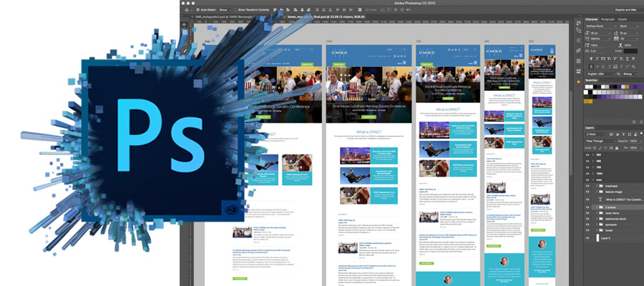Select the Character panel tab

point(592,19)
